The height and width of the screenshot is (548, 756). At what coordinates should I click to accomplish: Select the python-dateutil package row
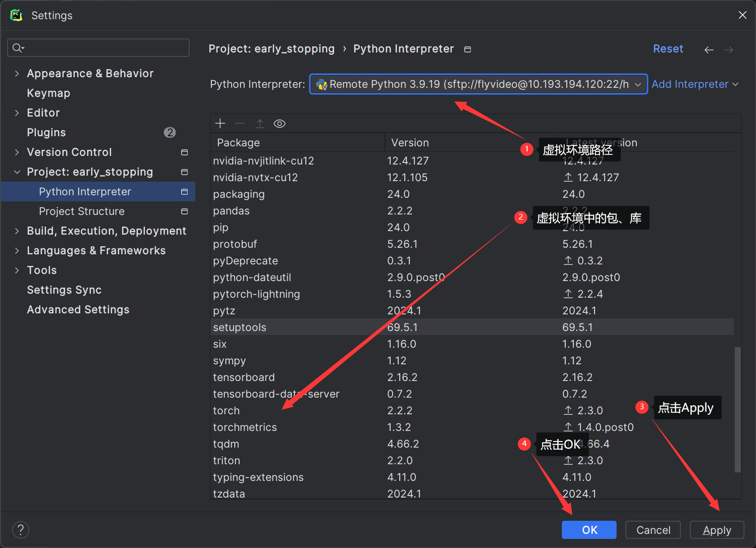tap(472, 277)
